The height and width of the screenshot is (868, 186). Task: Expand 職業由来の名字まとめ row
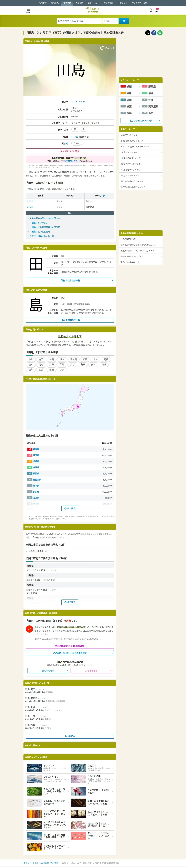[141, 262]
